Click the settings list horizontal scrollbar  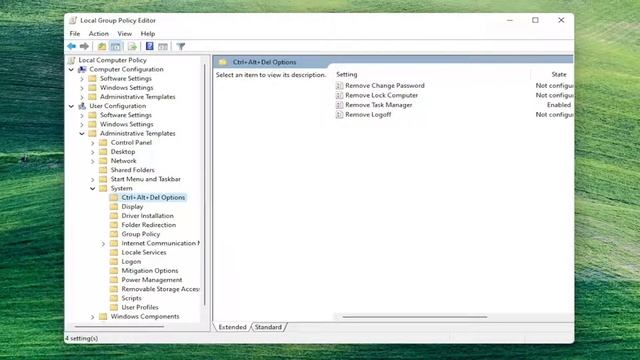(x=415, y=317)
